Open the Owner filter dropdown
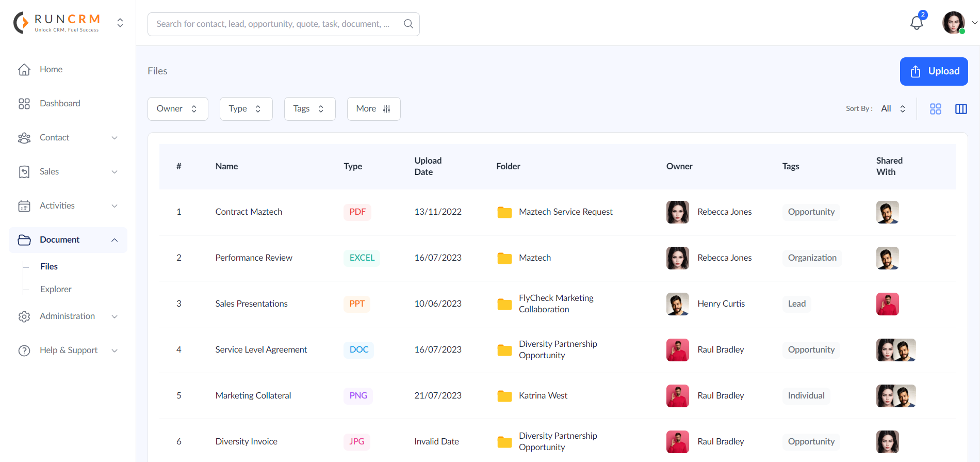 tap(177, 109)
